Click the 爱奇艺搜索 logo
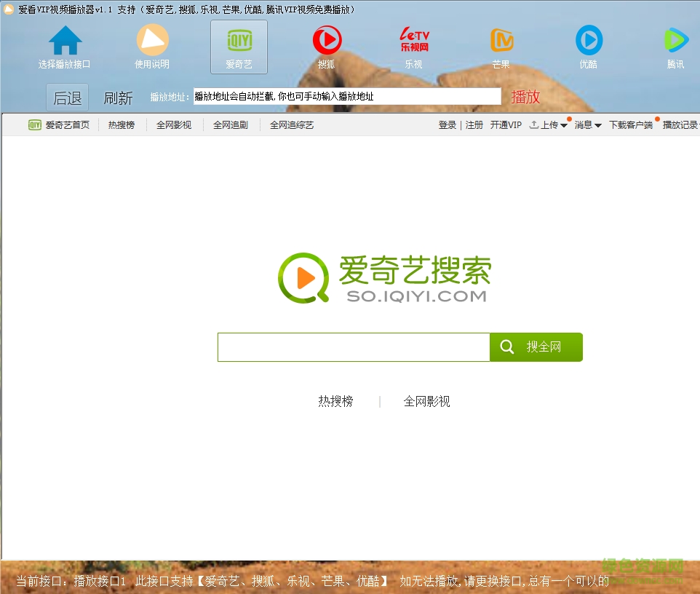 pos(384,279)
